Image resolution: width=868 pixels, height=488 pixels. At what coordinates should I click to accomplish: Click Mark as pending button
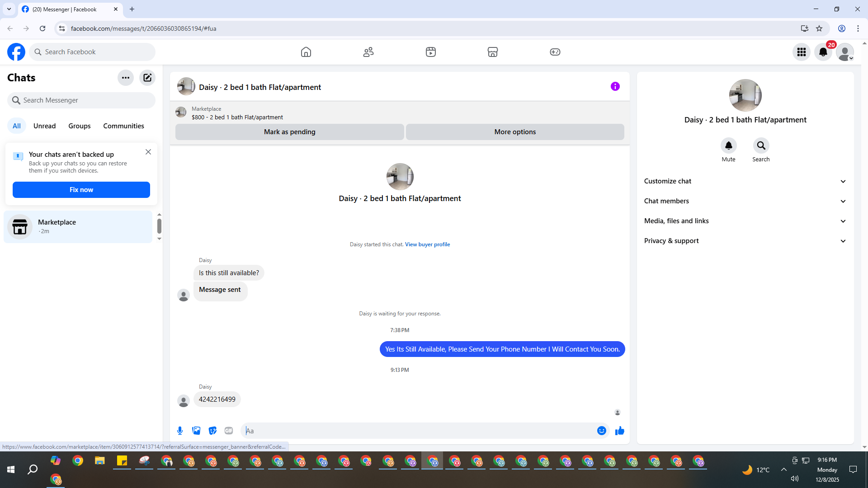pyautogui.click(x=290, y=132)
